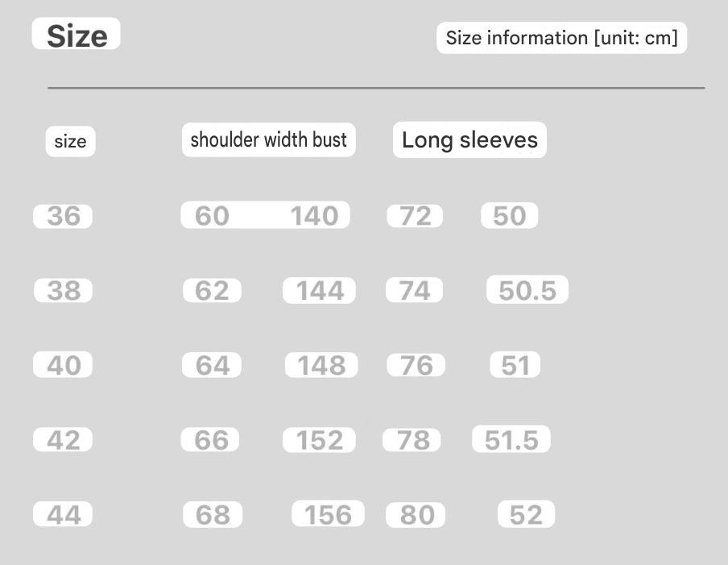Click the 51.5 measurement value

pos(511,440)
